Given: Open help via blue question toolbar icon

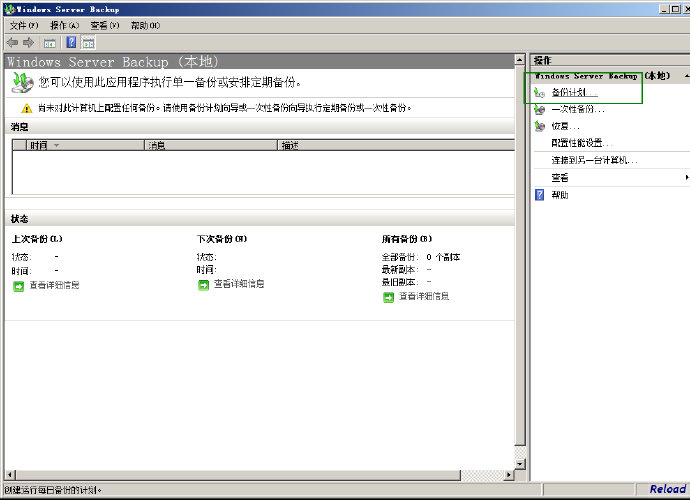Looking at the screenshot, I should coord(71,42).
